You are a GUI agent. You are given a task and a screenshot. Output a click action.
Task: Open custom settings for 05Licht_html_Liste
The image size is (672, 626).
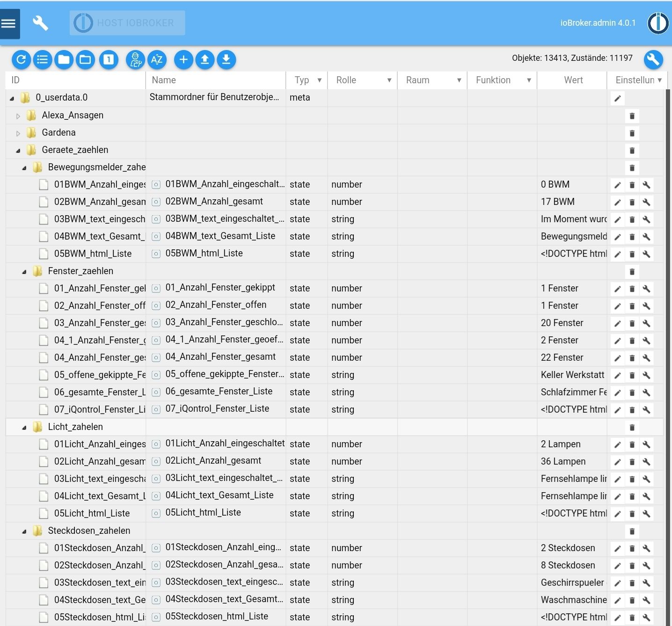coord(646,514)
